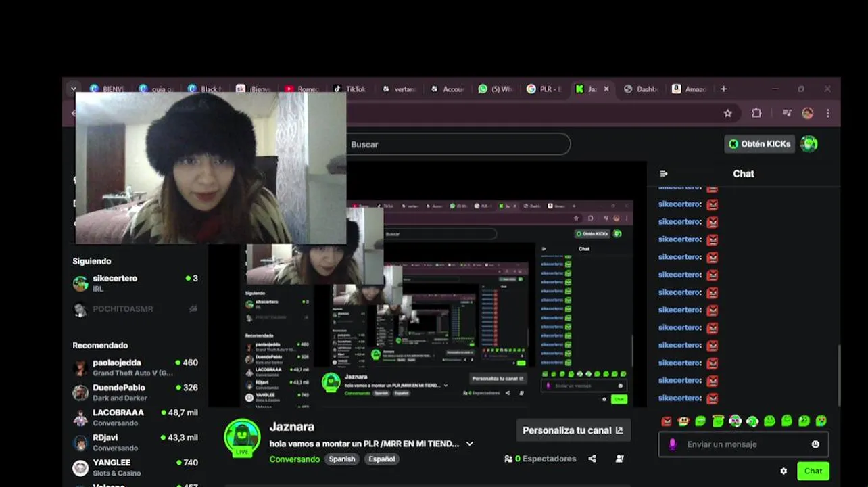Open the Conversando category link
Screen dimensions: 868x487
295,459
